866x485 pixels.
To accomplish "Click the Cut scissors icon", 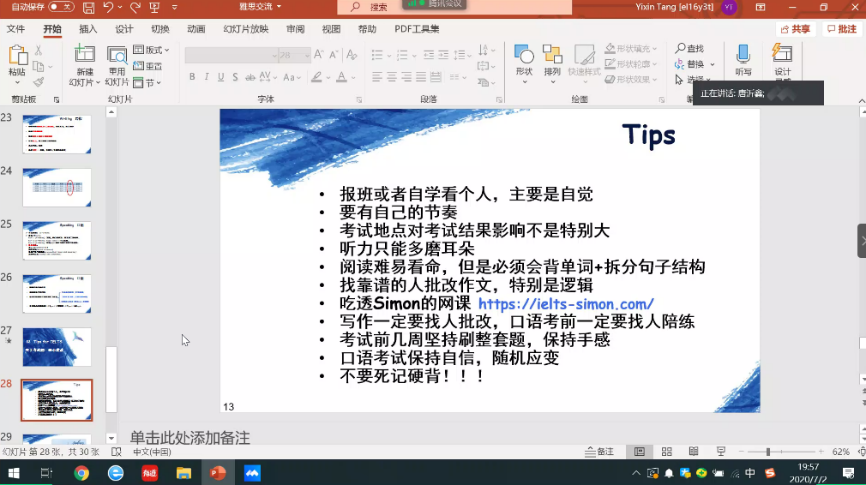I will [x=38, y=50].
